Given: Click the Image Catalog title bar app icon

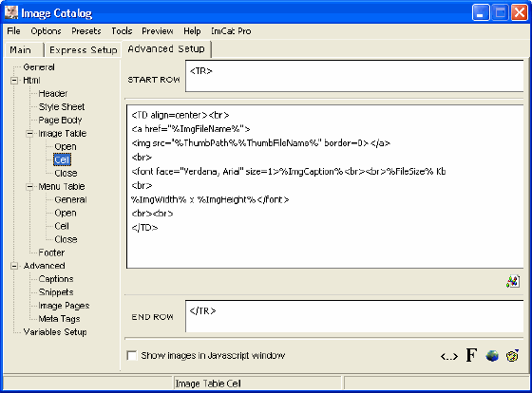Looking at the screenshot, I should 11,12.
